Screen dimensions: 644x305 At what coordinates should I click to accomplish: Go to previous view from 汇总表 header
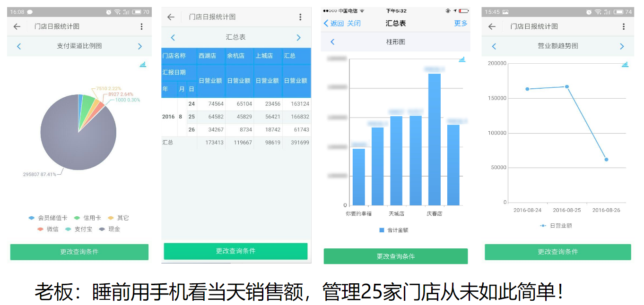173,38
